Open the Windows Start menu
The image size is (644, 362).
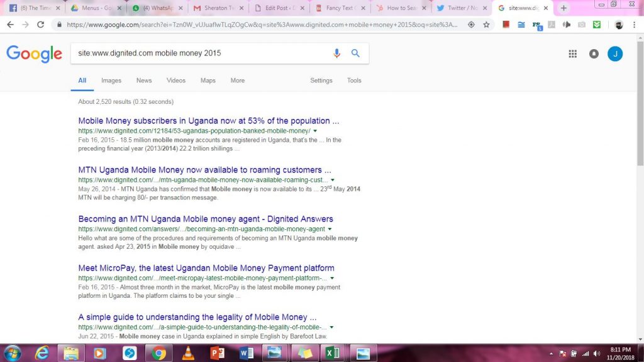(12, 353)
